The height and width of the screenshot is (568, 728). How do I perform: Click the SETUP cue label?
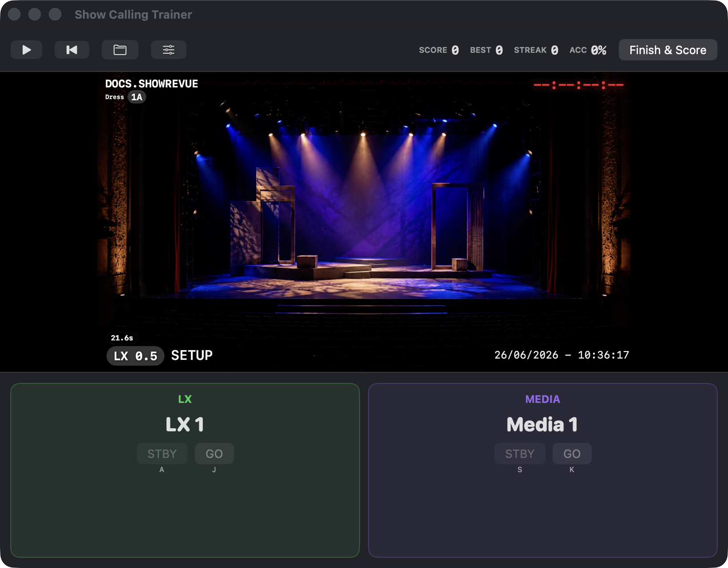192,355
